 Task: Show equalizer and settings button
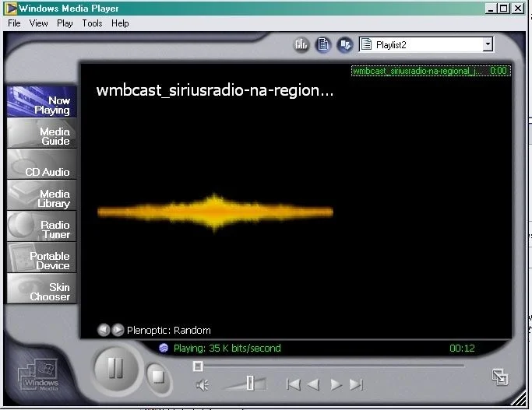301,44
